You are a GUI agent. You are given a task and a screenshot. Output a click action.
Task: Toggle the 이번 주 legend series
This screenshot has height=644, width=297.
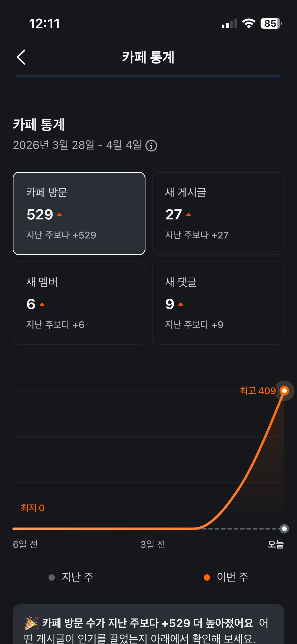point(226,577)
